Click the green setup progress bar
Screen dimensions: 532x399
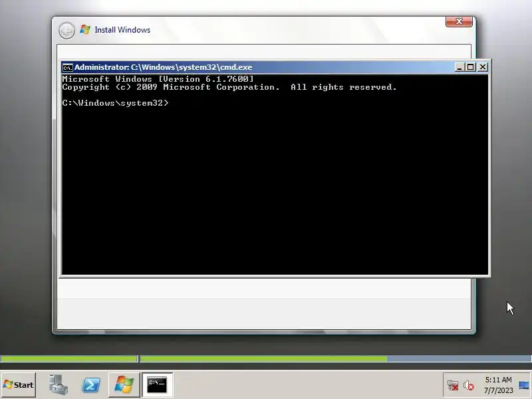(x=263, y=358)
